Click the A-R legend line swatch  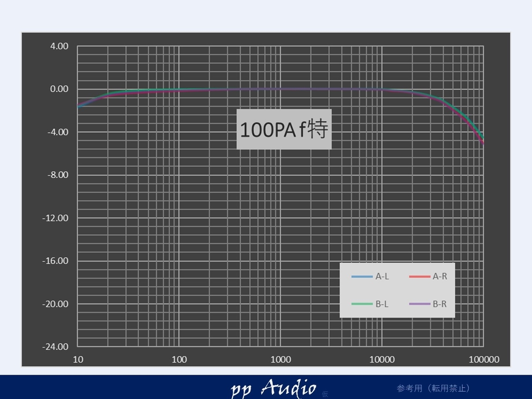(x=419, y=277)
